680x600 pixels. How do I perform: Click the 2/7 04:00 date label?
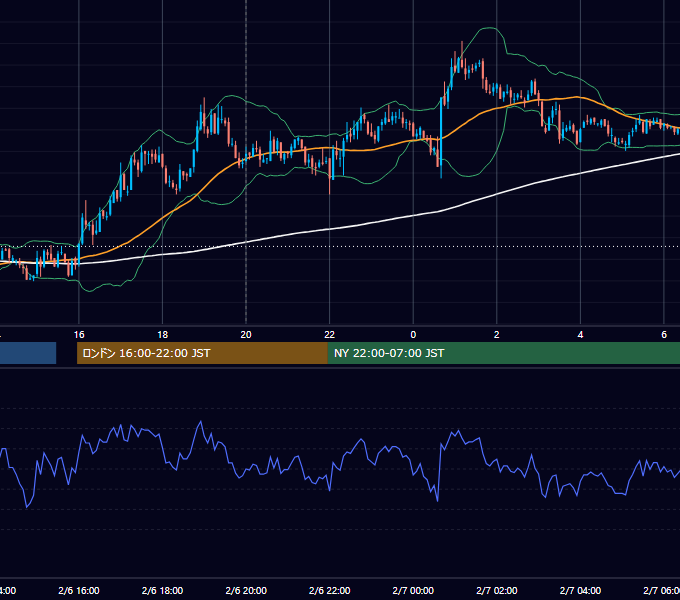click(x=580, y=590)
